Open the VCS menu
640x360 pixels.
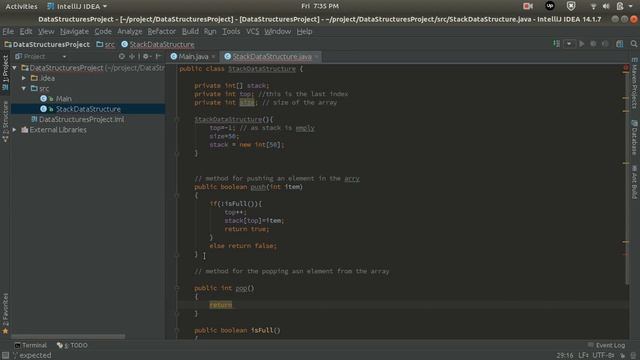(x=253, y=31)
